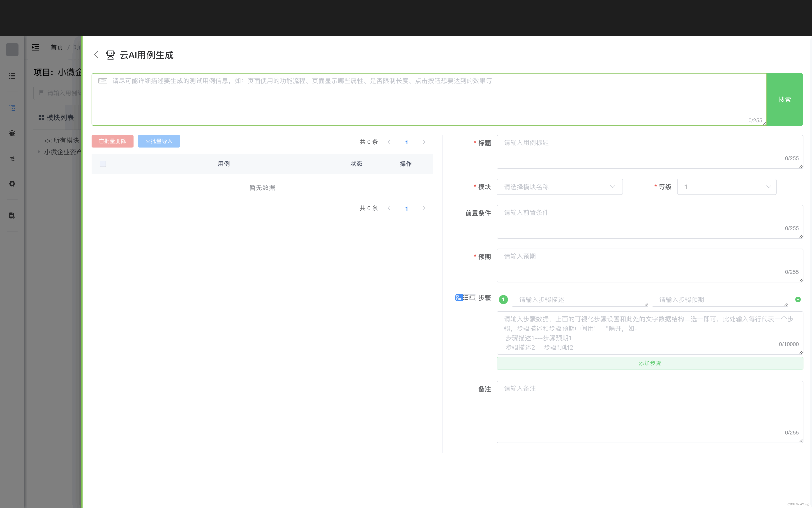The image size is (812, 508).
Task: Switch steps to list view mode
Action: click(x=466, y=298)
